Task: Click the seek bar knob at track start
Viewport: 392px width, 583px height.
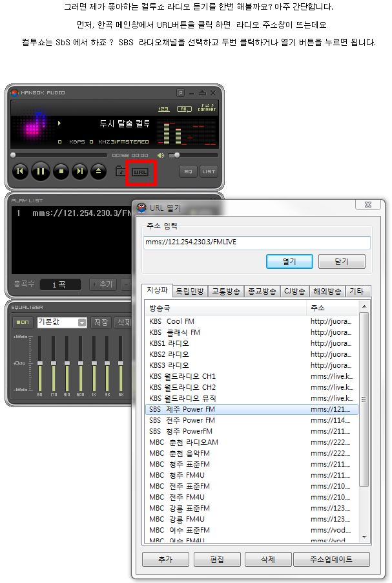Action: coord(13,155)
